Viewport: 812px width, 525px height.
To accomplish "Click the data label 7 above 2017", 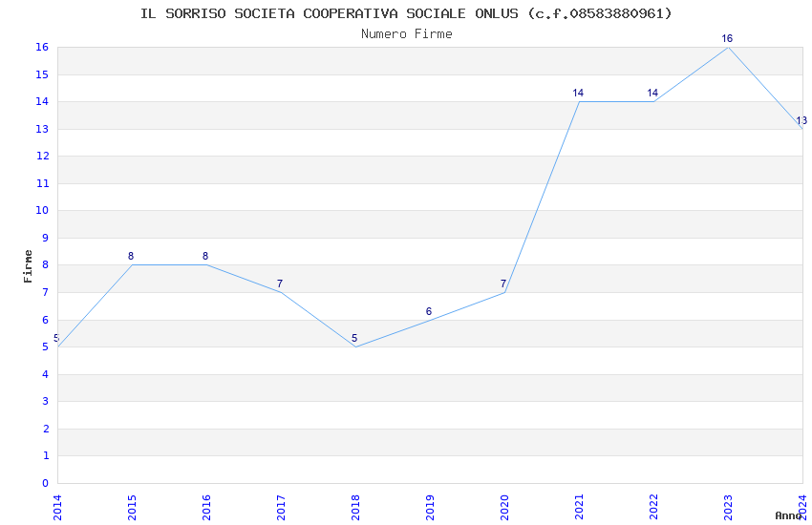I will click(x=280, y=283).
